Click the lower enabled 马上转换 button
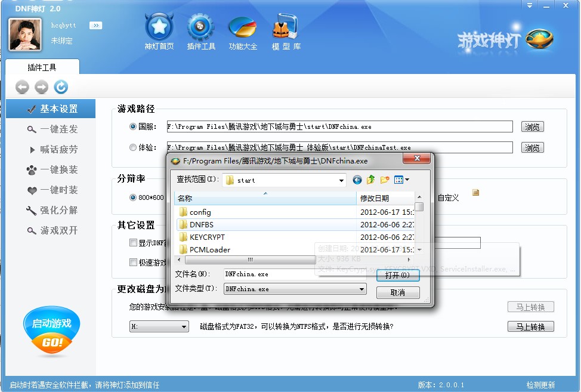 [531, 326]
